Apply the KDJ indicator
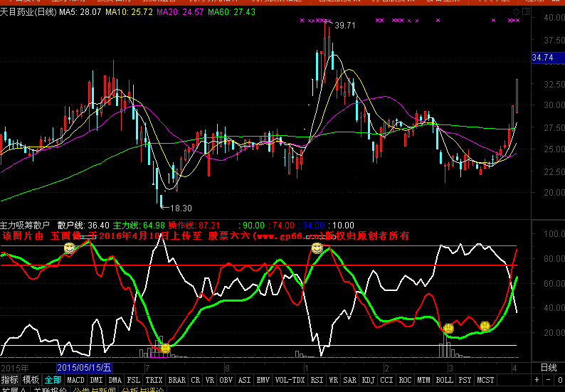The height and width of the screenshot is (392, 565). (x=368, y=380)
